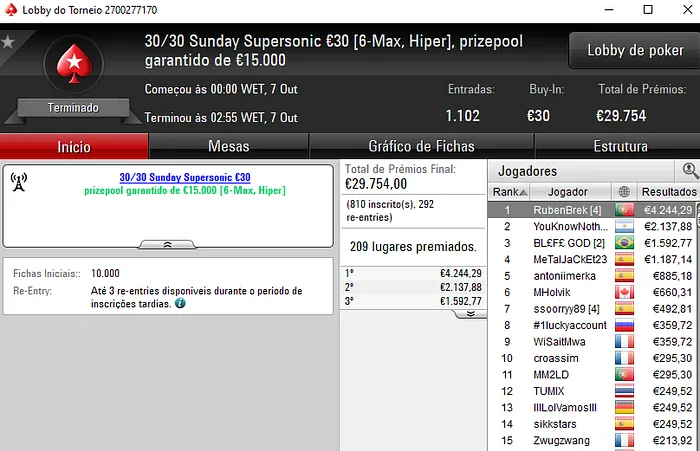Screen dimensions: 700x451
Task: Click the favorite star icon
Action: coord(8,42)
